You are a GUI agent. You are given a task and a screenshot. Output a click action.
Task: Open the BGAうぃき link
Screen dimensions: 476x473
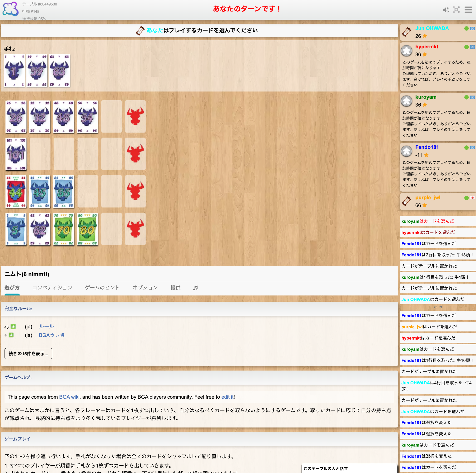52,335
